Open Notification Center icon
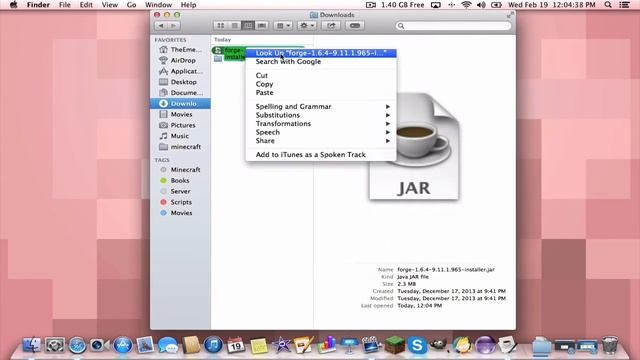The image size is (640, 360). tap(624, 5)
